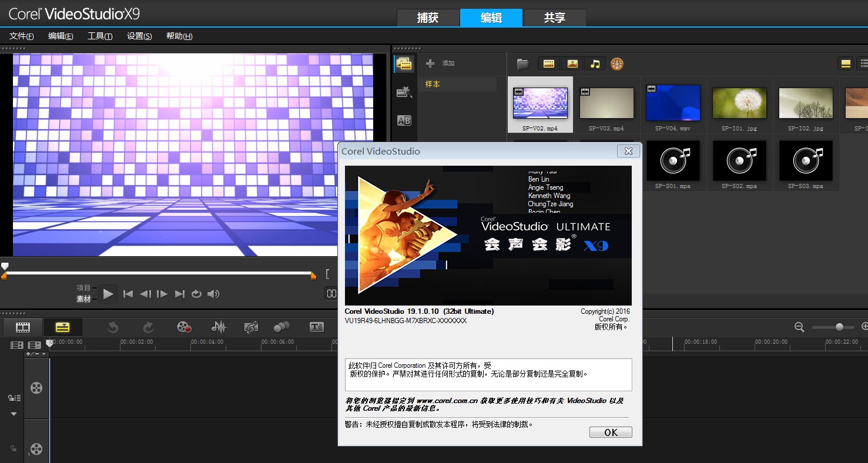Screen dimensions: 868x463
Task: Switch to storyboard view
Action: click(x=23, y=327)
